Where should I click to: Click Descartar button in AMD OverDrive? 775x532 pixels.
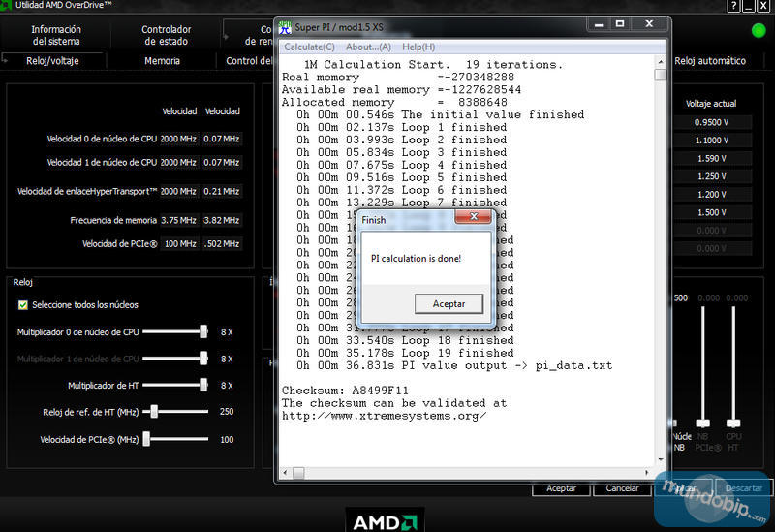pyautogui.click(x=743, y=488)
